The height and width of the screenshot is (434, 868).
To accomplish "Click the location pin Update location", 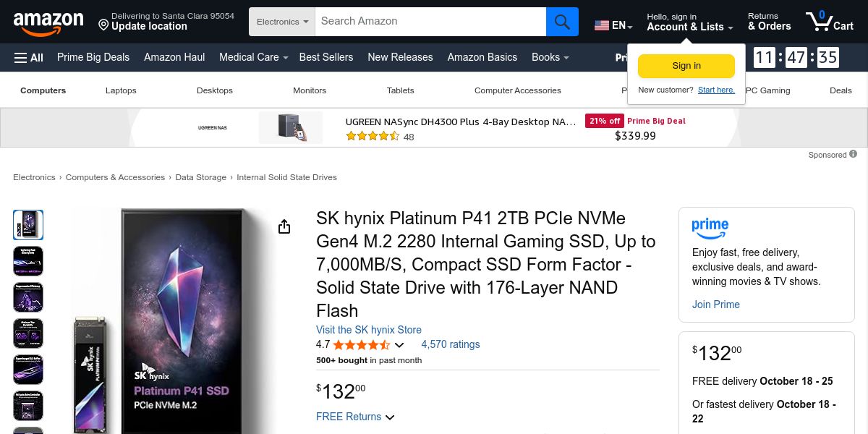I will (103, 25).
